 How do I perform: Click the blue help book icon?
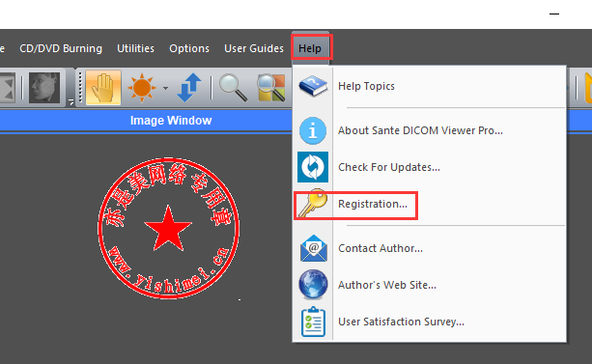[x=313, y=86]
